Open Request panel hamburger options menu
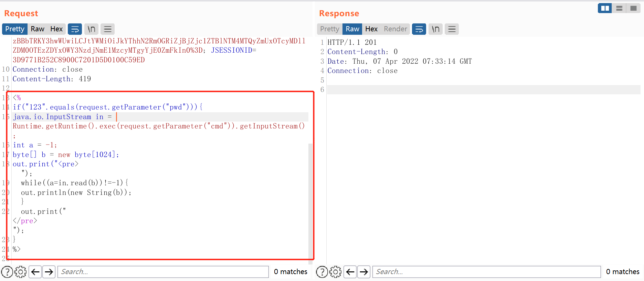 click(108, 29)
